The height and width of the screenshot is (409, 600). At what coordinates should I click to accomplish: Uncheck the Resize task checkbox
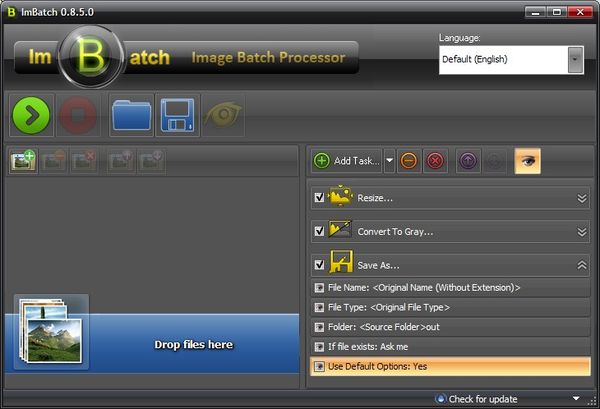point(319,198)
